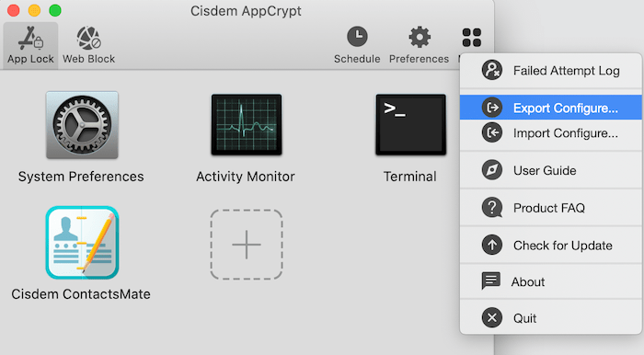Viewport: 644px width, 355px height.
Task: Select Check for Update menu item
Action: [551, 246]
